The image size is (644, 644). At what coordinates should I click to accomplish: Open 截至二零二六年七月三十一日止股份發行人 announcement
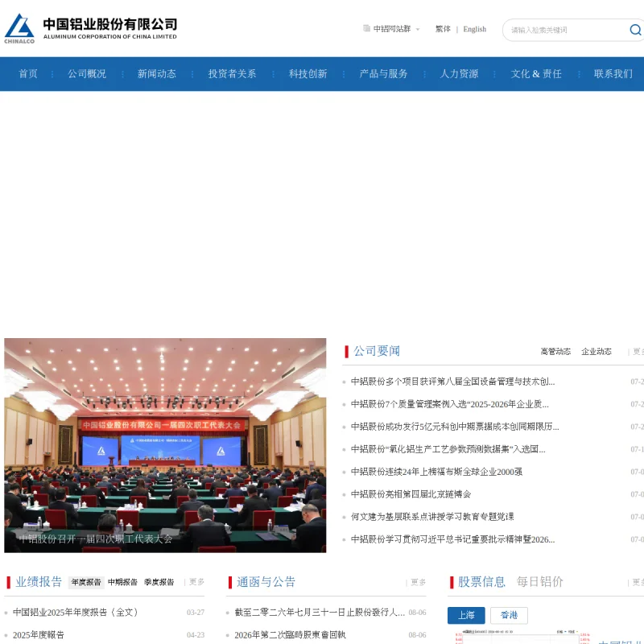point(320,613)
